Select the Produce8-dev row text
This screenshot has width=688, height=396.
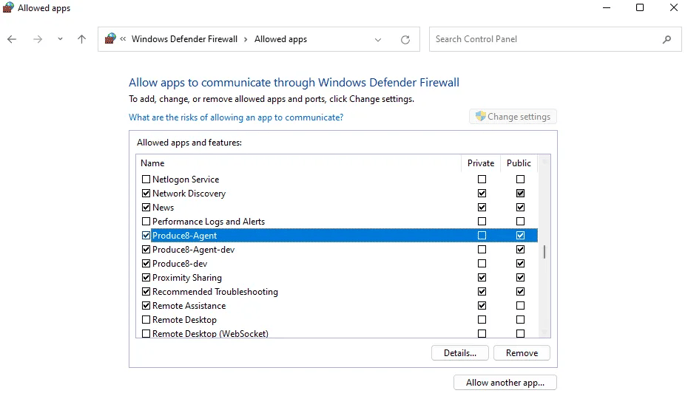click(179, 264)
